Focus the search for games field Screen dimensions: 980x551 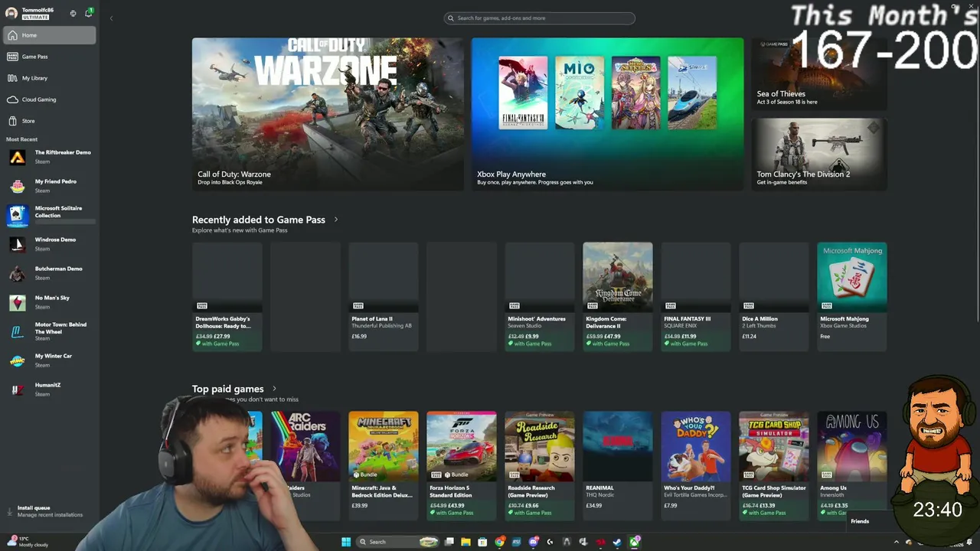point(540,18)
